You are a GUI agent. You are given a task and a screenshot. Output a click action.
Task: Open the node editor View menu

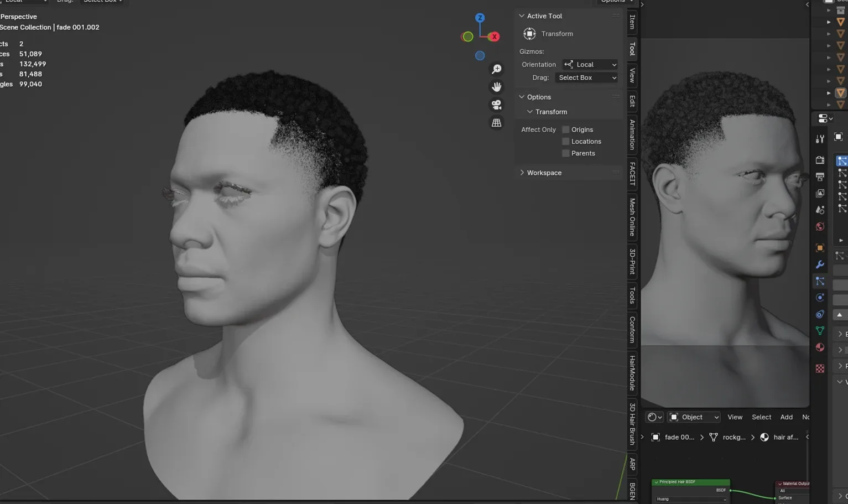[x=735, y=417]
